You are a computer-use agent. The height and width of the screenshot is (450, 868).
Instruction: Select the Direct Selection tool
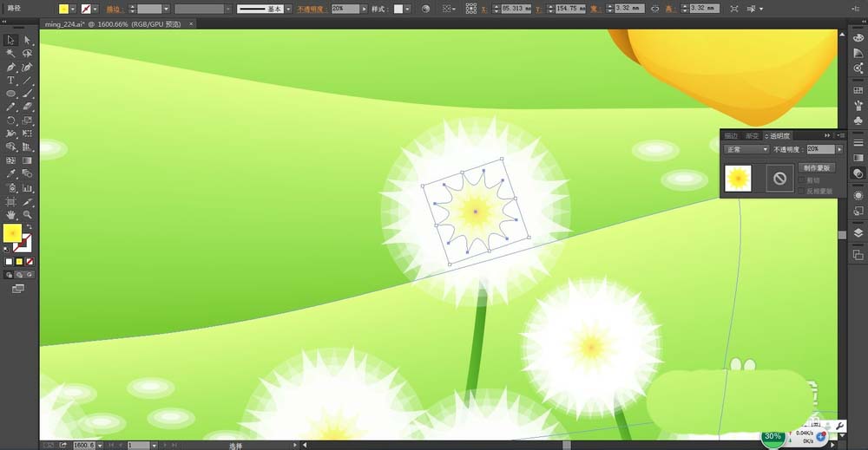(27, 40)
